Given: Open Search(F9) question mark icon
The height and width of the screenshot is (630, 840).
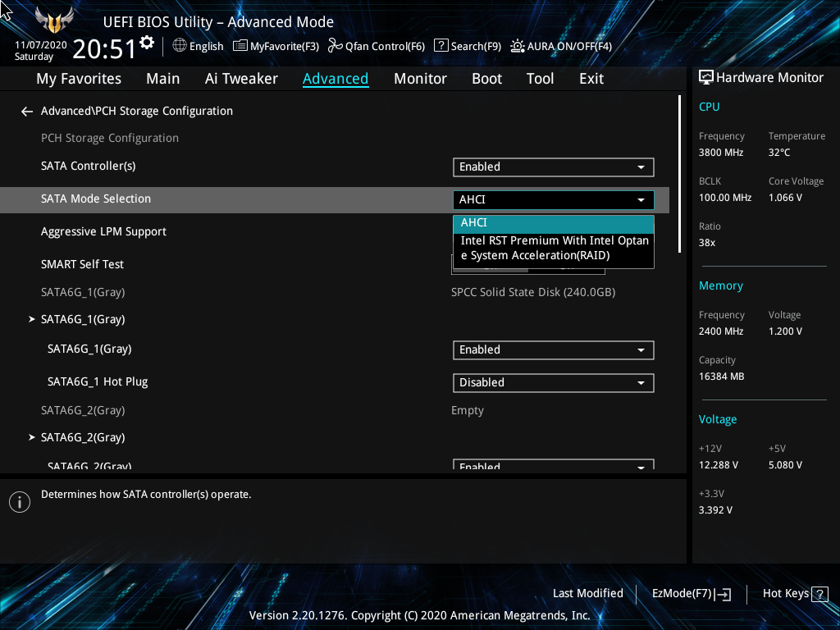Looking at the screenshot, I should coord(441,46).
